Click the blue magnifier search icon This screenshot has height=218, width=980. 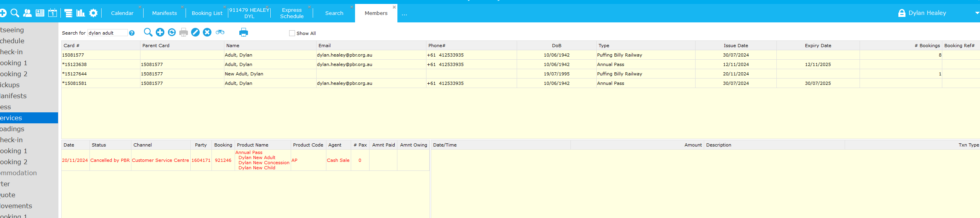[x=148, y=32]
